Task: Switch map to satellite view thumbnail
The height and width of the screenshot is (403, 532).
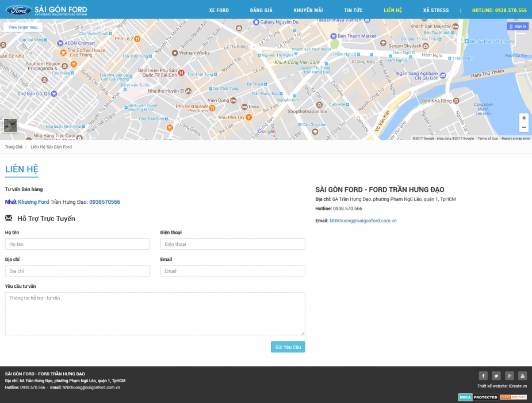Action: click(x=10, y=126)
